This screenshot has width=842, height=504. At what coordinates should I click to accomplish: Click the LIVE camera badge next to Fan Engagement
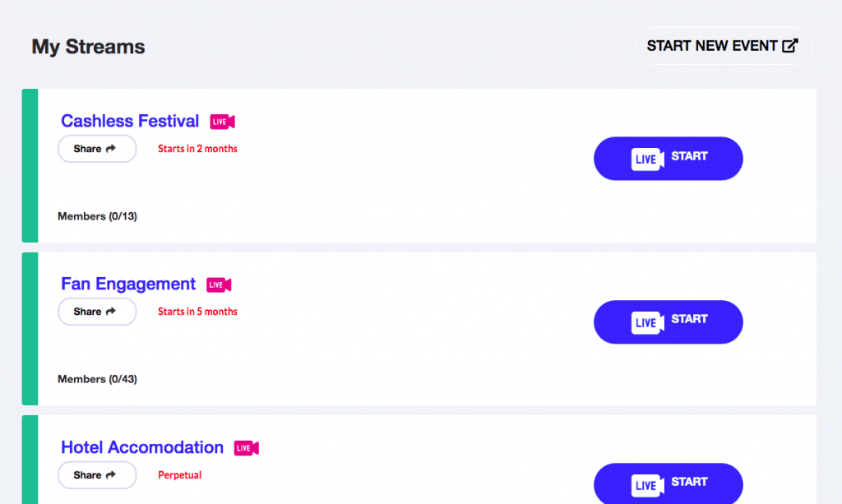(x=218, y=284)
